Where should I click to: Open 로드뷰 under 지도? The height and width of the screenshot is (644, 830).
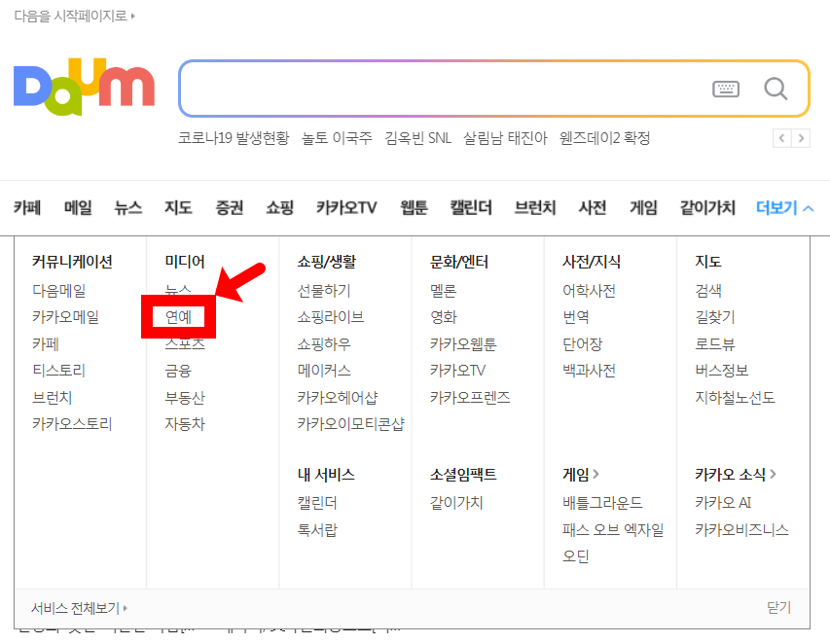pyautogui.click(x=715, y=344)
